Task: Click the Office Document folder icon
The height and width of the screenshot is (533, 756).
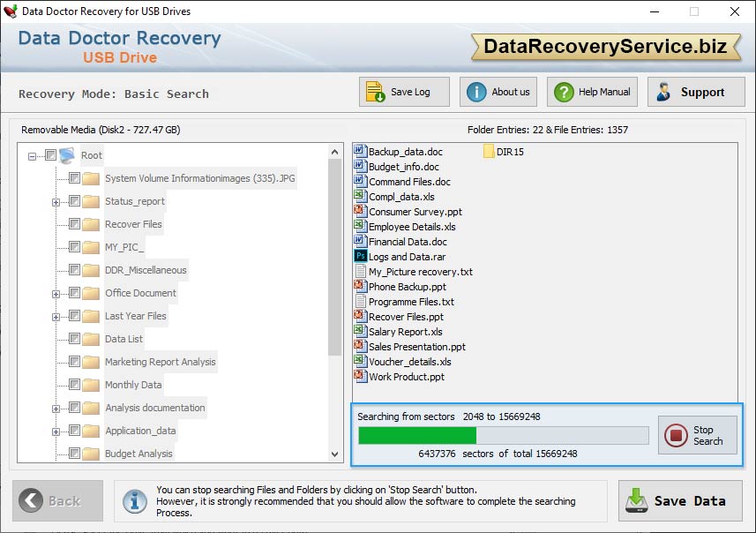Action: tap(91, 293)
